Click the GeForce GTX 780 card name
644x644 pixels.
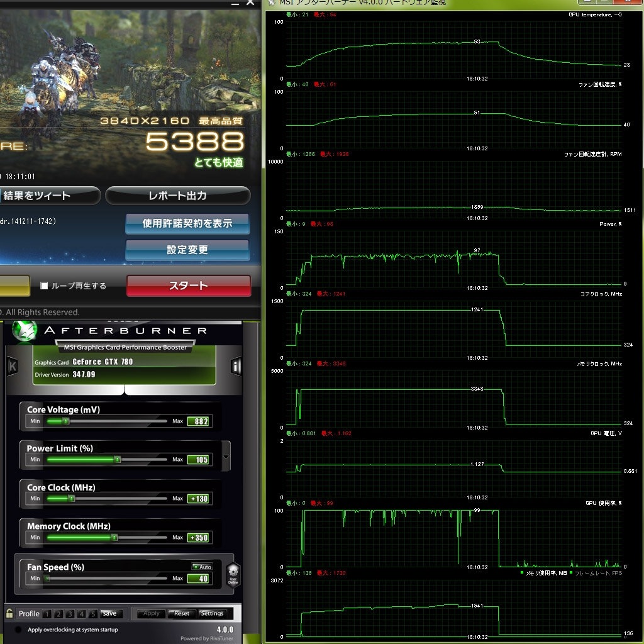click(x=103, y=362)
